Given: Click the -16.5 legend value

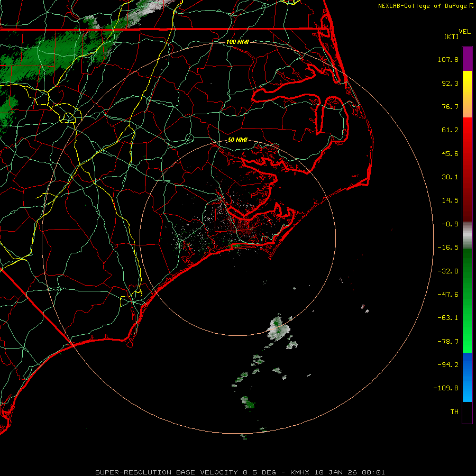Looking at the screenshot, I should (448, 248).
